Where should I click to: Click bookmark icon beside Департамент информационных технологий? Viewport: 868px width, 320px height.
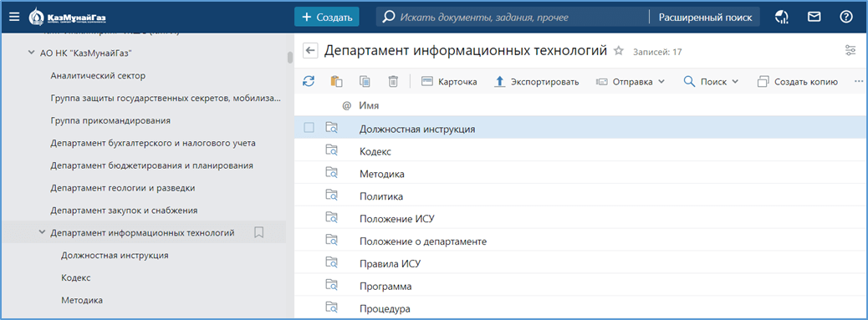pyautogui.click(x=258, y=232)
